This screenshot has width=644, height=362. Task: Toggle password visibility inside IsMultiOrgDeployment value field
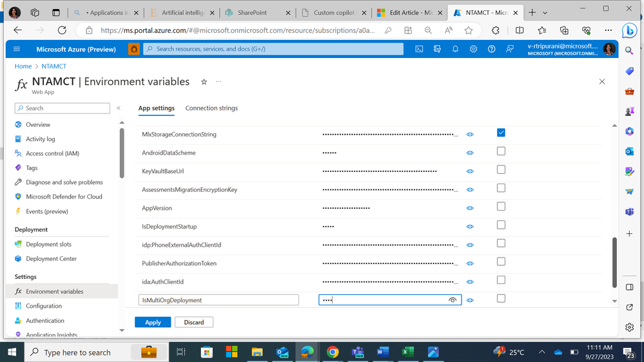click(452, 300)
